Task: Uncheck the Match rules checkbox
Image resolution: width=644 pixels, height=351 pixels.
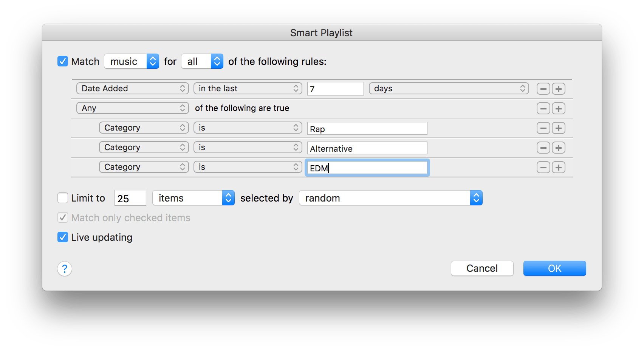Action: coord(63,61)
